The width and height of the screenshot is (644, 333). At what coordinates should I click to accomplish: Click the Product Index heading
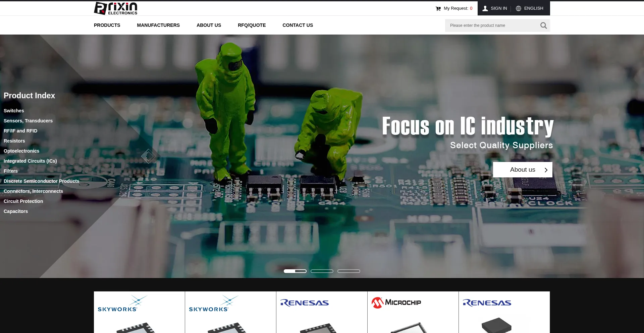pyautogui.click(x=29, y=96)
